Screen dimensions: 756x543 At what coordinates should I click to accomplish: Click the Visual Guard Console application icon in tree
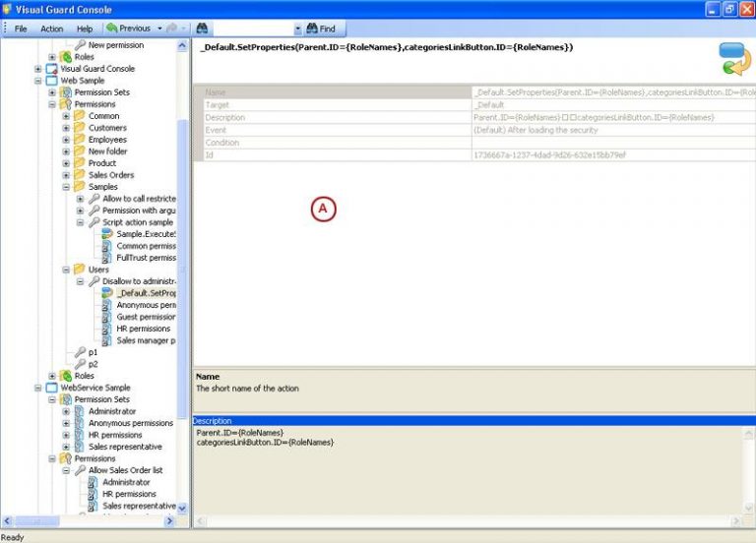click(51, 69)
